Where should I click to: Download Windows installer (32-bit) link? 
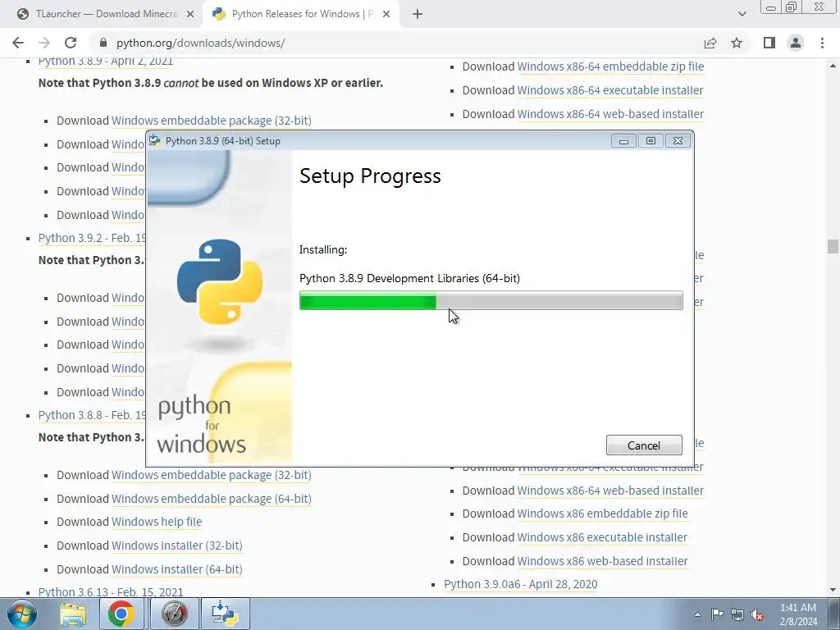click(177, 546)
